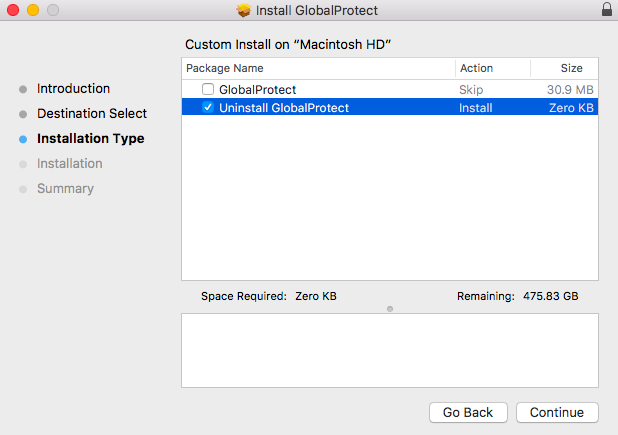Click the yellow minimize window button
The width and height of the screenshot is (618, 435).
[x=32, y=11]
